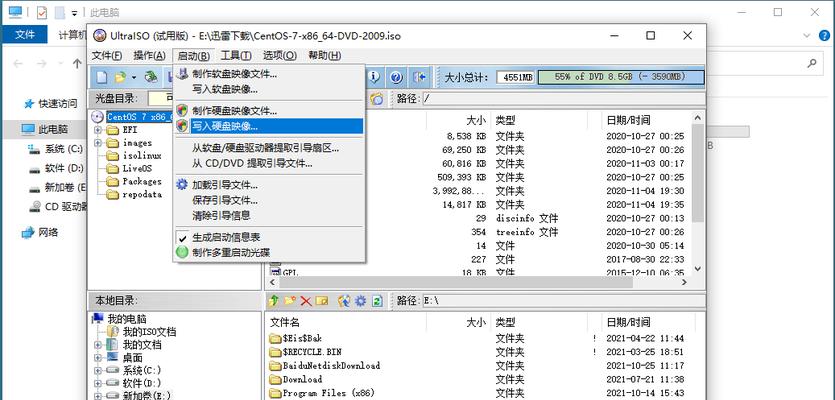
Task: Open the 操作(A) menu
Action: pos(149,55)
